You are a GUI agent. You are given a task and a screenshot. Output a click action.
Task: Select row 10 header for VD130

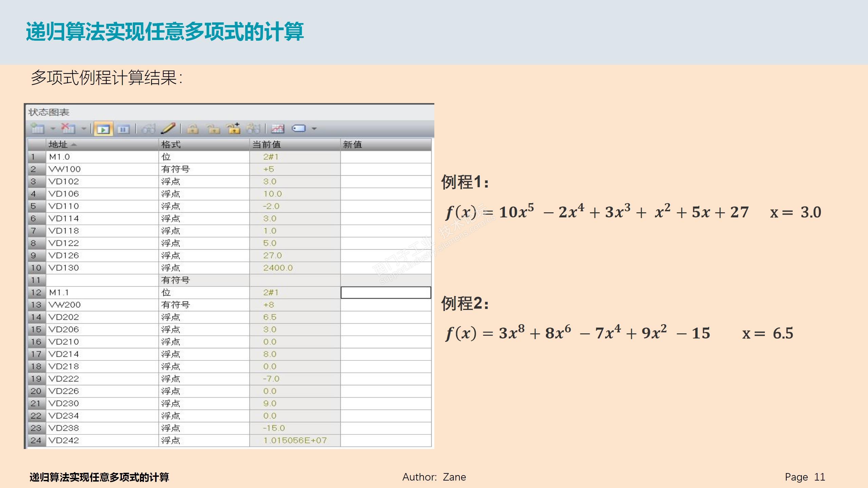[x=36, y=268]
